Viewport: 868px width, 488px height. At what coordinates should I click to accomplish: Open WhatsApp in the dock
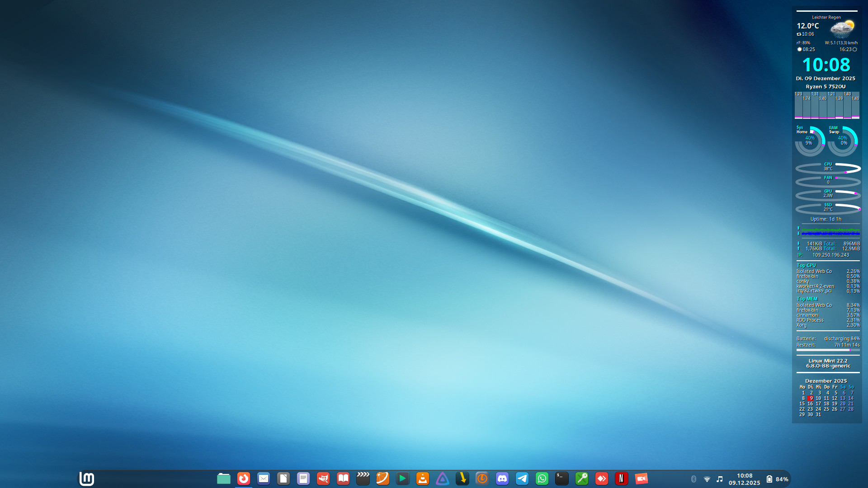click(x=542, y=479)
